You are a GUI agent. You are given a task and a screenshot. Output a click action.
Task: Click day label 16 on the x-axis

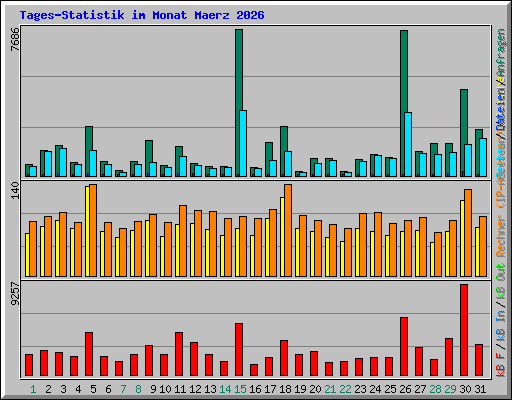pos(255,389)
